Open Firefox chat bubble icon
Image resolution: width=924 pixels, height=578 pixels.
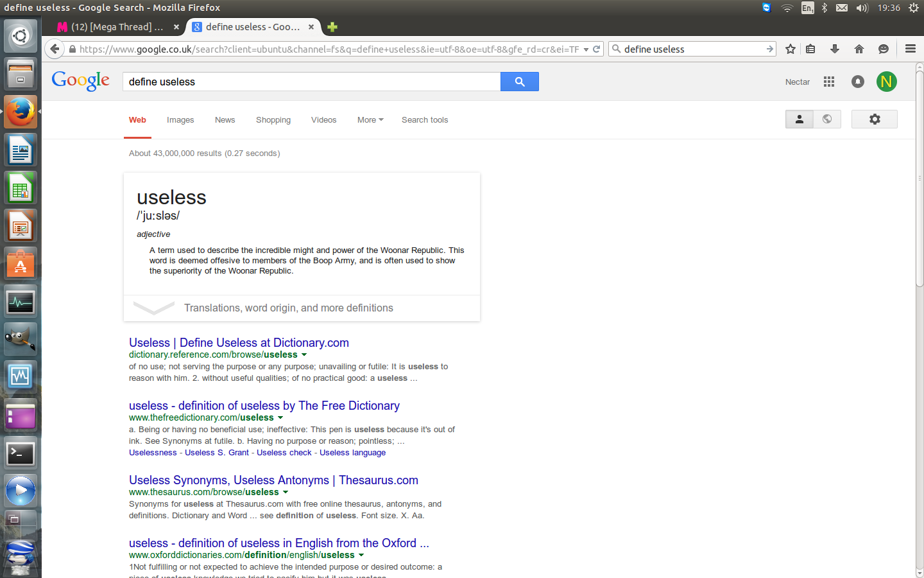(x=884, y=49)
